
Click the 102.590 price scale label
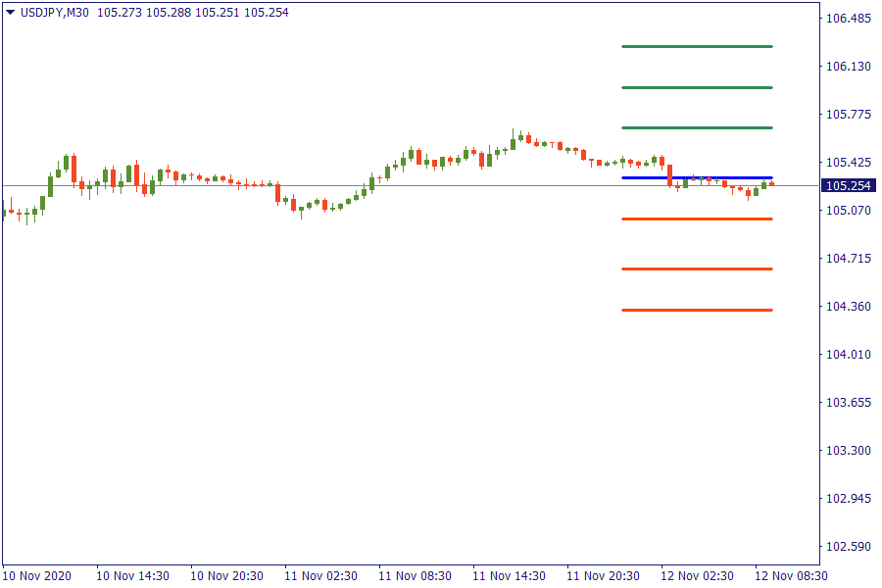(849, 547)
